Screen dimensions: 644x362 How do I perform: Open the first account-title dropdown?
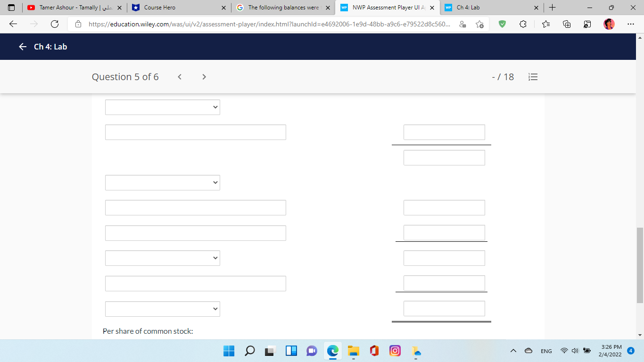coord(162,107)
